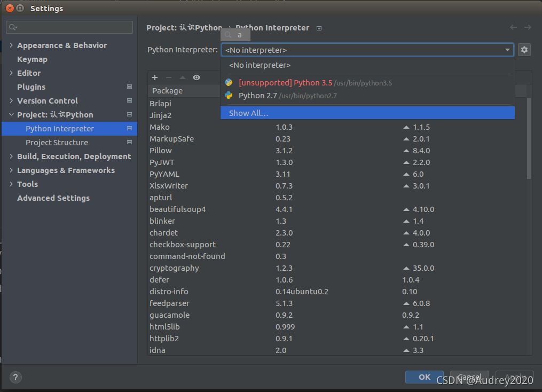542x392 pixels.
Task: Click upgrade arrow icon on Pillow row
Action: [x=406, y=151]
